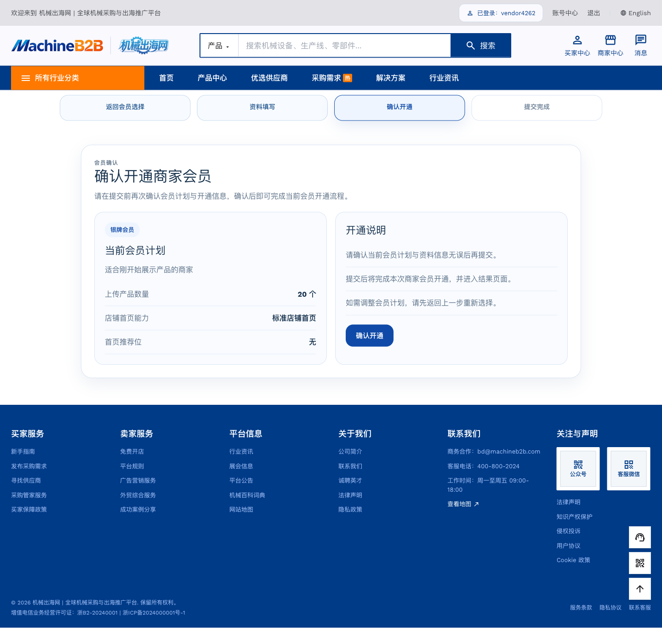This screenshot has height=644, width=662.
Task: Open 公司简介 footer link
Action: coord(350,452)
